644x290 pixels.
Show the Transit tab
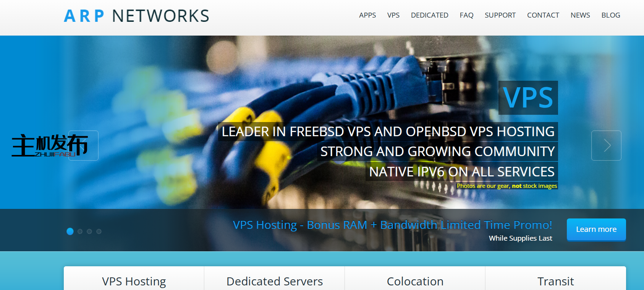pos(555,281)
